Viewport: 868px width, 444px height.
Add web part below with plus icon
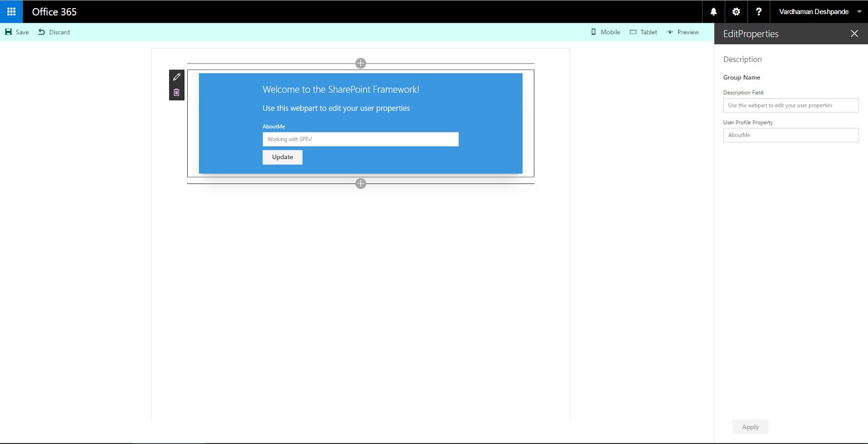361,183
